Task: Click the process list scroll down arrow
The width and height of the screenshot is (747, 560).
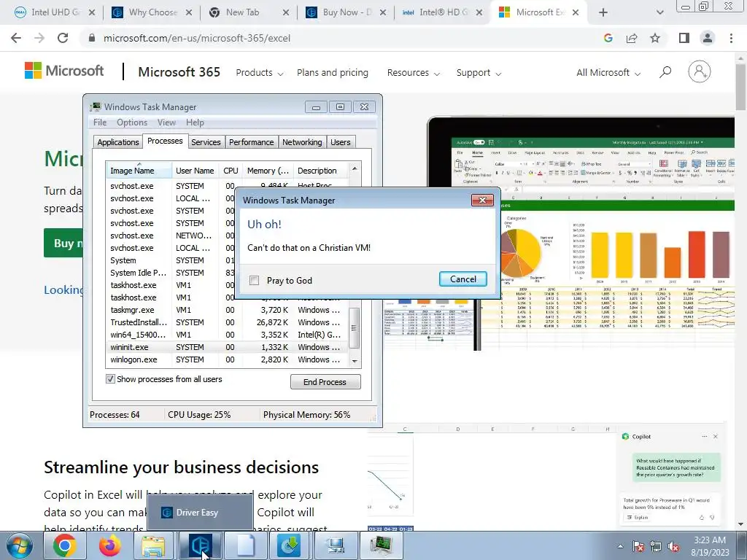Action: 355,362
